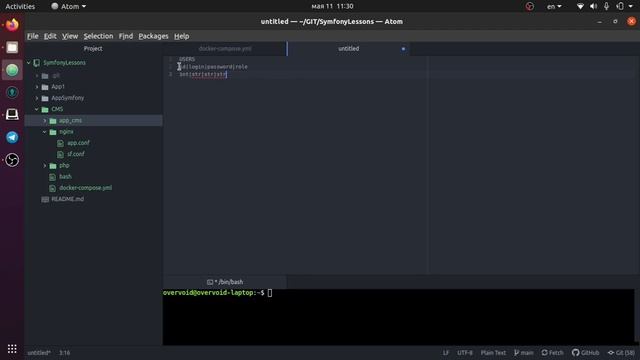Viewport: 640px width, 360px height.
Task: Click the App1 folder icon
Action: pos(45,87)
